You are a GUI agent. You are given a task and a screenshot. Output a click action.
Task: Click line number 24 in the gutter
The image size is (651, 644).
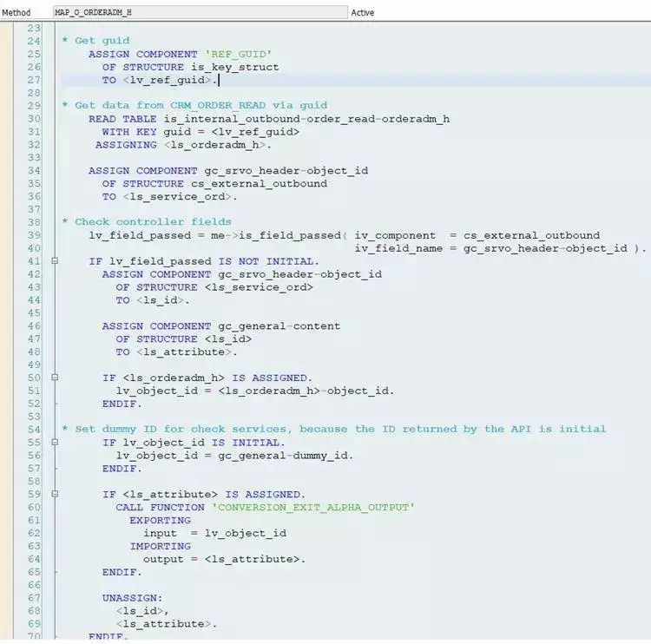click(34, 41)
